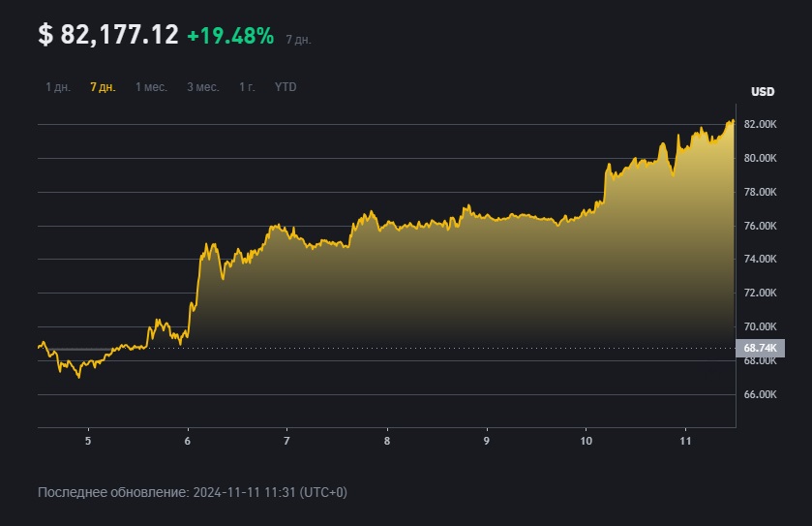Click the 80.00K axis label

click(761, 159)
